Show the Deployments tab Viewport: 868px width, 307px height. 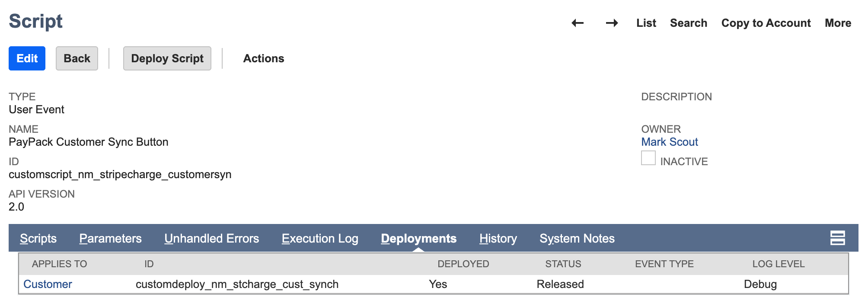[418, 238]
